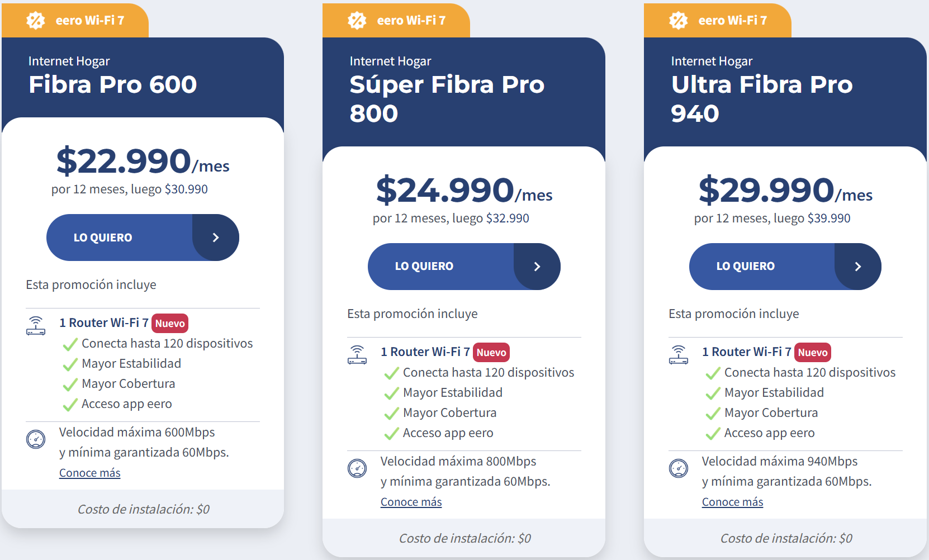Click the router icon in Súper Fibra Pro 800 card
This screenshot has height=560, width=929.
pyautogui.click(x=357, y=354)
